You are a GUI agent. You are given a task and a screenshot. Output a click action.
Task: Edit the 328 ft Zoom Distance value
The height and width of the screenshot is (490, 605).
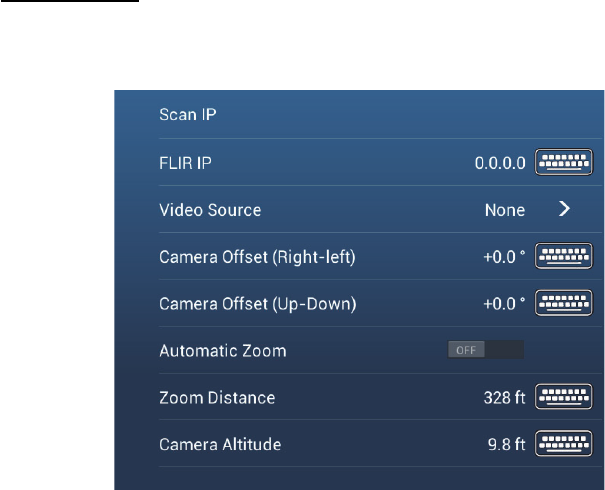504,398
